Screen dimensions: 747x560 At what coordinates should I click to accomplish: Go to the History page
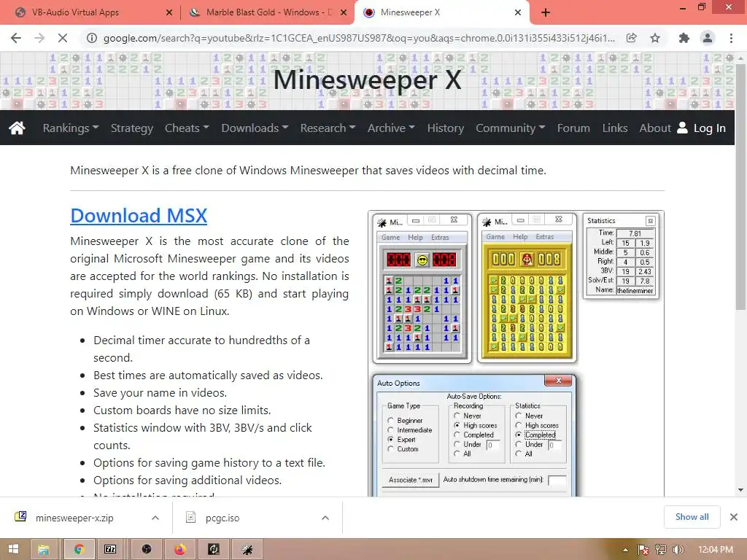[446, 128]
